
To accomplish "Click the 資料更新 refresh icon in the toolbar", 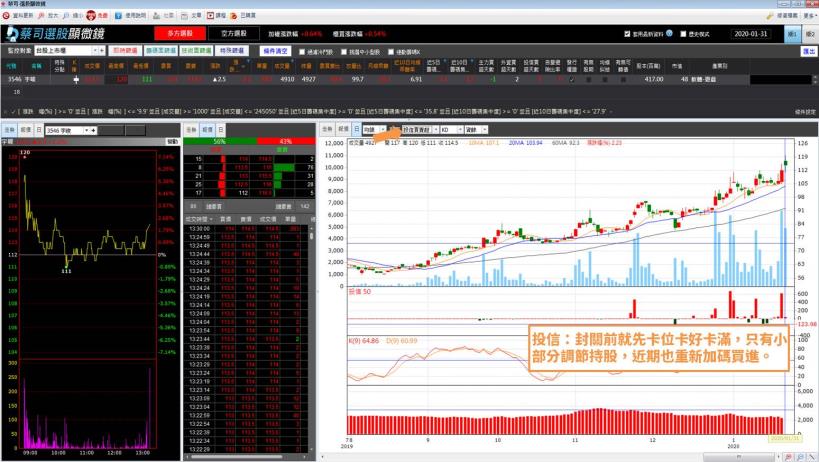I will tap(6, 16).
